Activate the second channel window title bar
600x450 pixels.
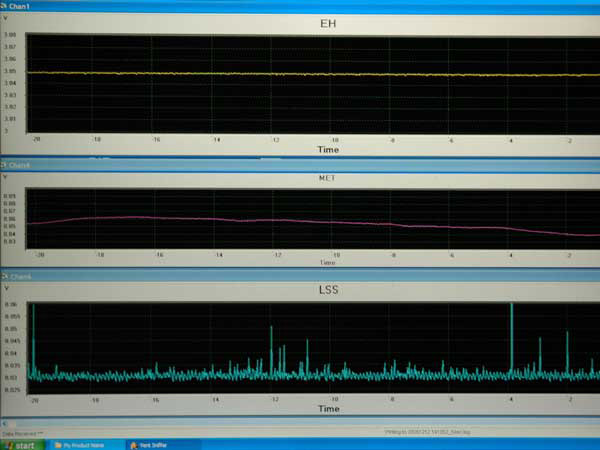(300, 165)
